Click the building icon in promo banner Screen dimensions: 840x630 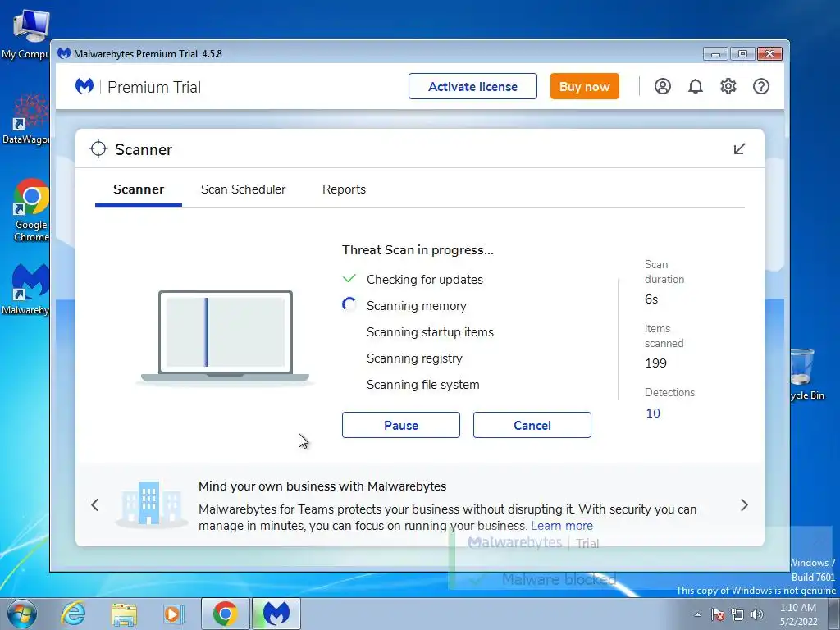[151, 504]
